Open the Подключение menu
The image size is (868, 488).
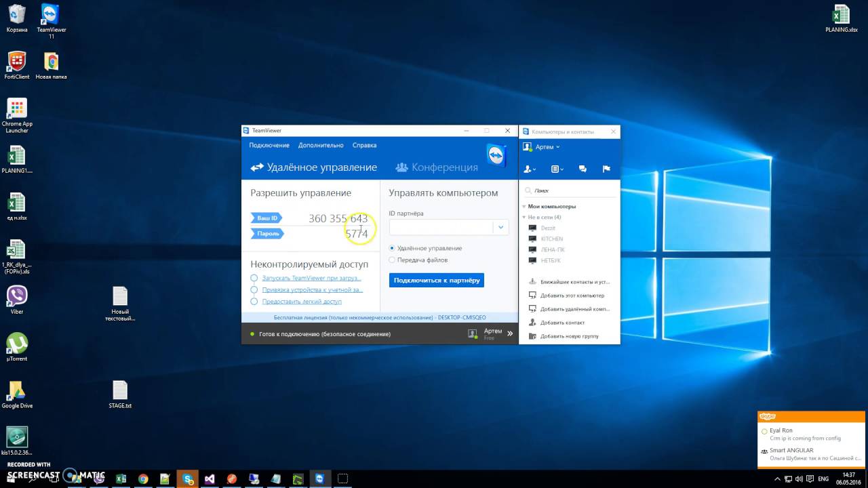[269, 145]
